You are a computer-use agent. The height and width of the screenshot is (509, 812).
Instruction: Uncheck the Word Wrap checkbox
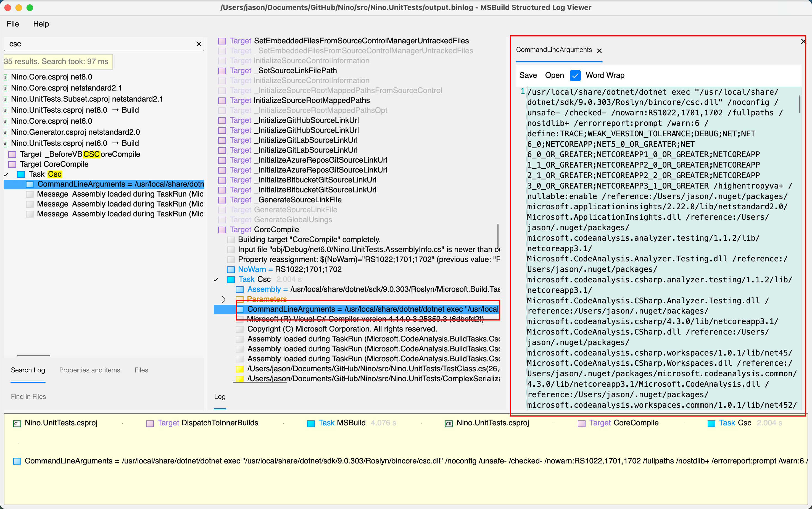pos(575,75)
